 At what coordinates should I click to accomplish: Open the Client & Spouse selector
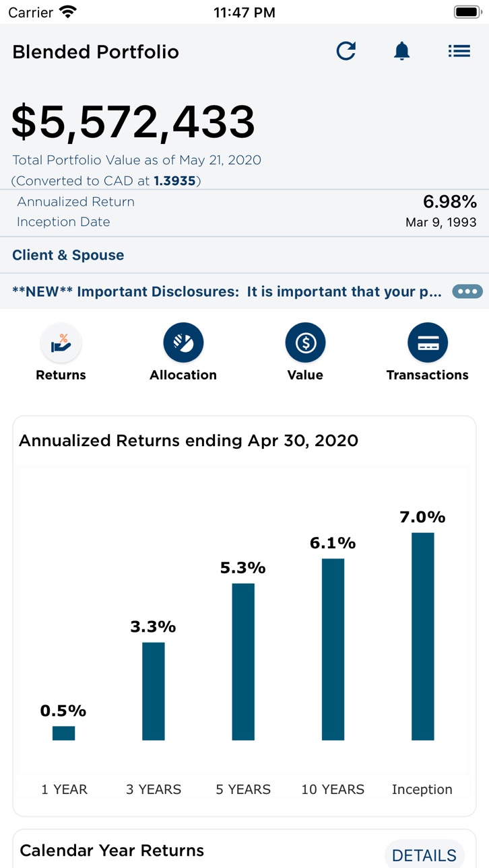click(x=244, y=255)
